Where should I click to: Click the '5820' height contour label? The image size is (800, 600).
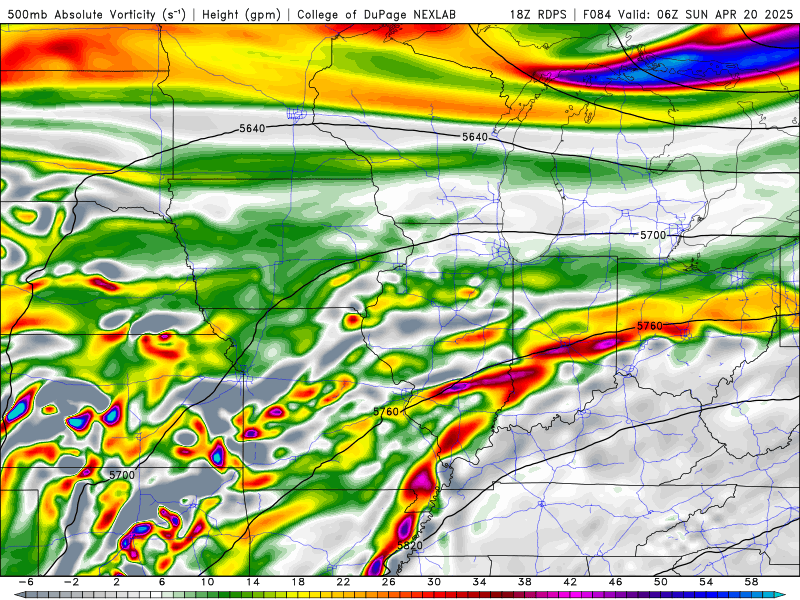click(x=410, y=546)
